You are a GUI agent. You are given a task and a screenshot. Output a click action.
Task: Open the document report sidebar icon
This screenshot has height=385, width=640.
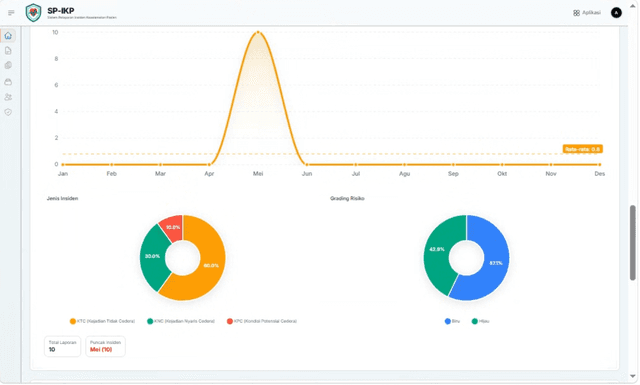(x=8, y=51)
